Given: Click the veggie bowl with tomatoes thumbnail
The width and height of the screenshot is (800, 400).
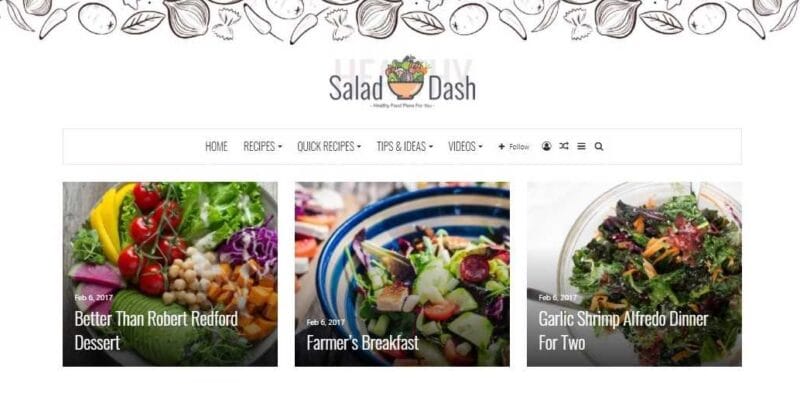Looking at the screenshot, I should [x=170, y=274].
